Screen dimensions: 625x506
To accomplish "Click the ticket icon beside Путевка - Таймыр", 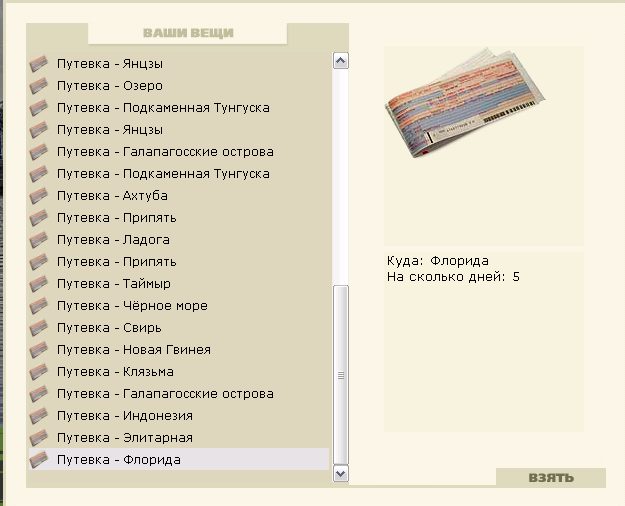I will pyautogui.click(x=39, y=284).
